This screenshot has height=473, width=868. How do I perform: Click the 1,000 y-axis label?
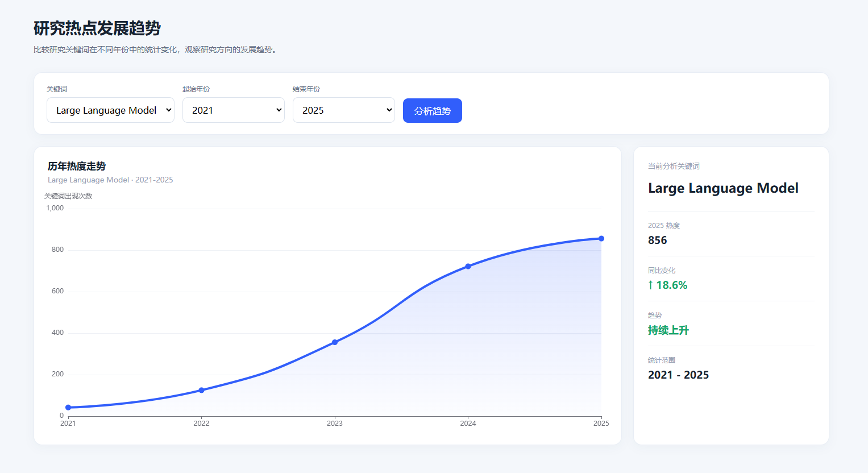(x=55, y=208)
